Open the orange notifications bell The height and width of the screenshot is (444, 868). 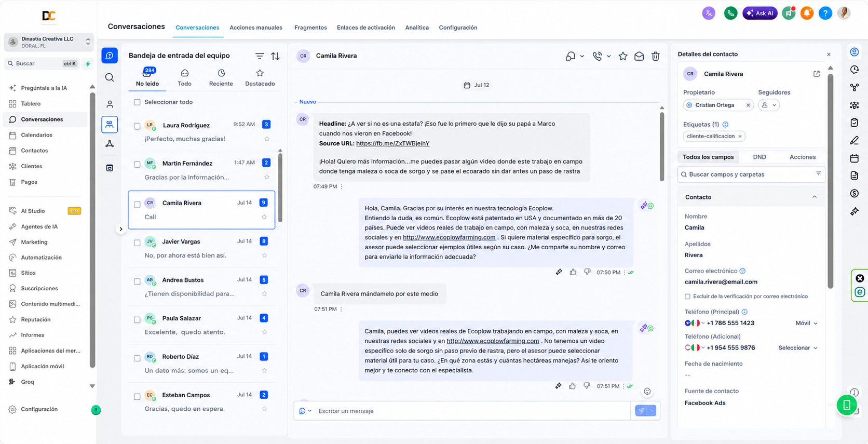tap(807, 14)
